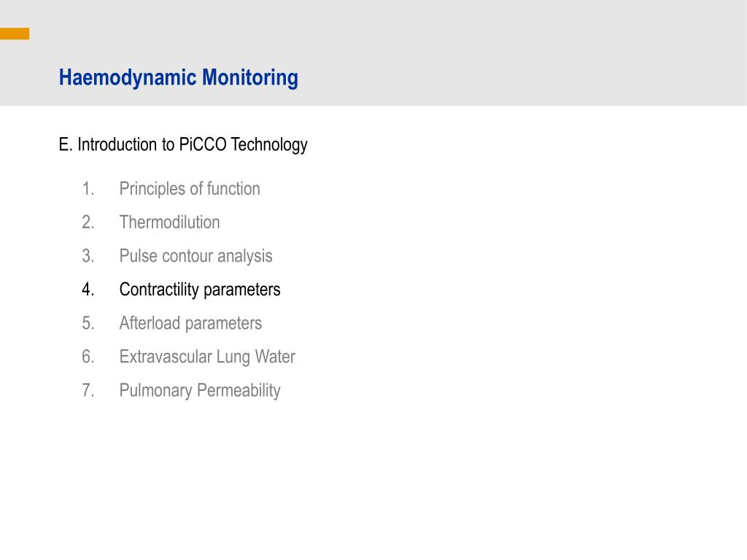
Task: Click list number 3
Action: click(88, 256)
